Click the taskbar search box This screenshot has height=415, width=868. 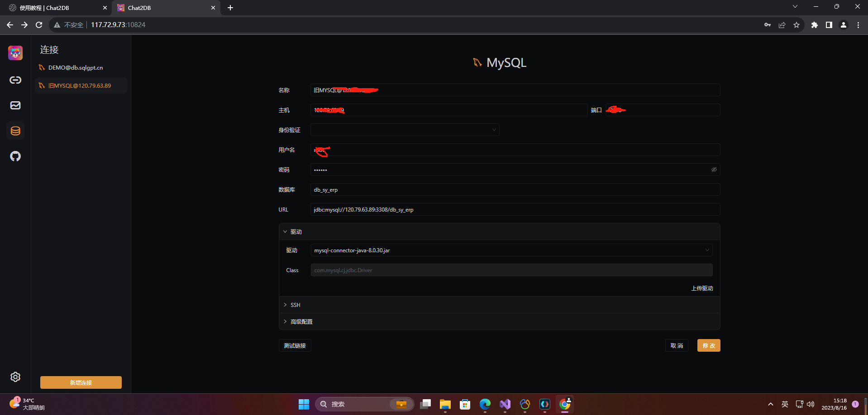(x=364, y=404)
